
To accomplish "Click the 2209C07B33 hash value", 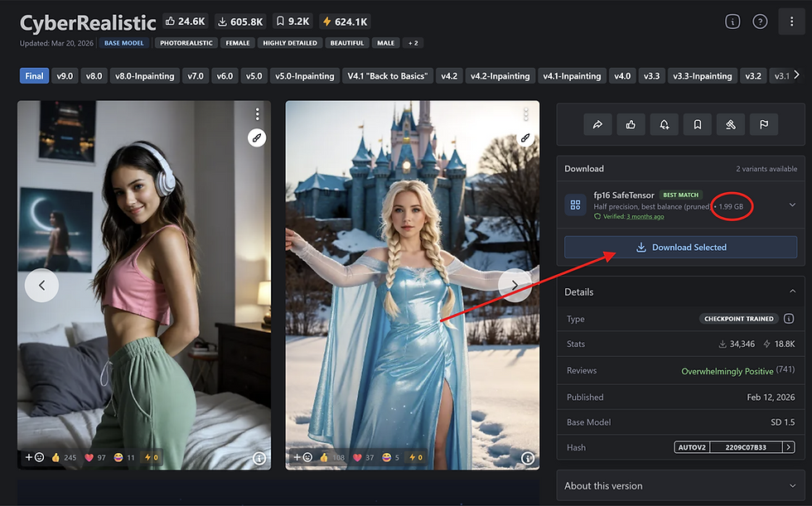I will tap(746, 447).
